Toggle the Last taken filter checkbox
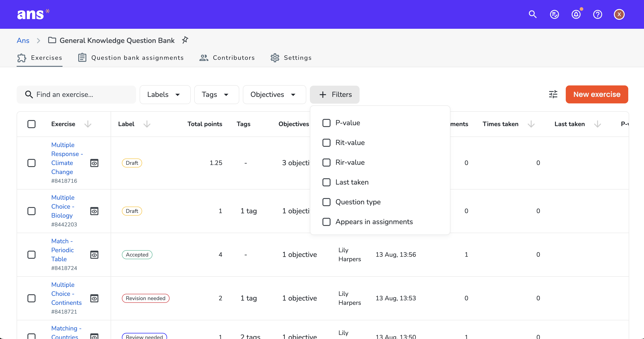644x339 pixels. [x=326, y=182]
